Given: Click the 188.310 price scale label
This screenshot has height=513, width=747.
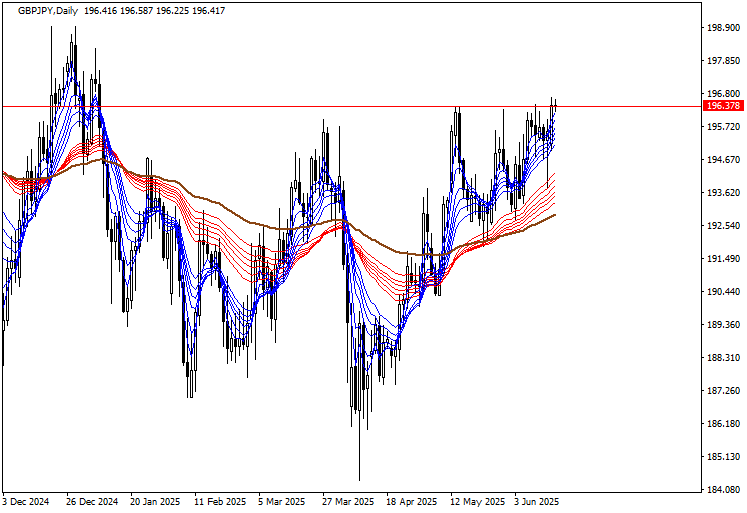Looking at the screenshot, I should (x=723, y=358).
